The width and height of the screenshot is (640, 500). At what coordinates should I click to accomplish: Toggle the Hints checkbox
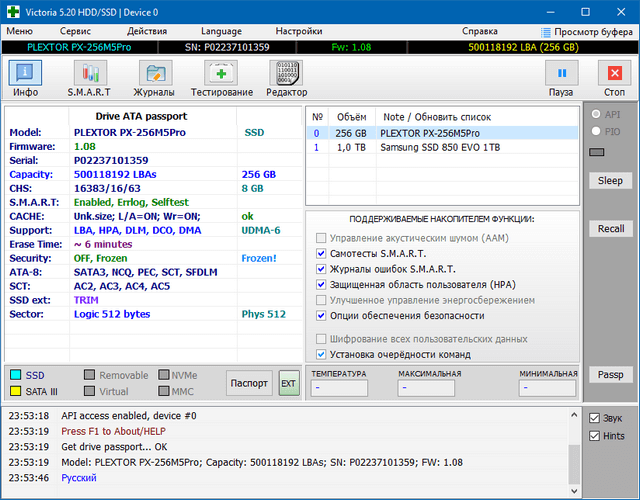(595, 436)
